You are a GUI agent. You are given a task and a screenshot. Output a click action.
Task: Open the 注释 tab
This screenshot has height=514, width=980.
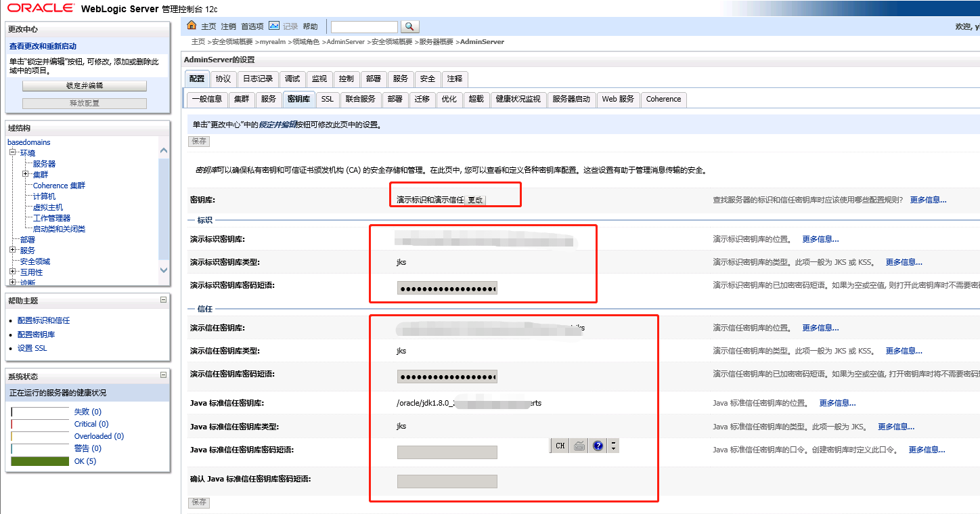click(x=455, y=79)
